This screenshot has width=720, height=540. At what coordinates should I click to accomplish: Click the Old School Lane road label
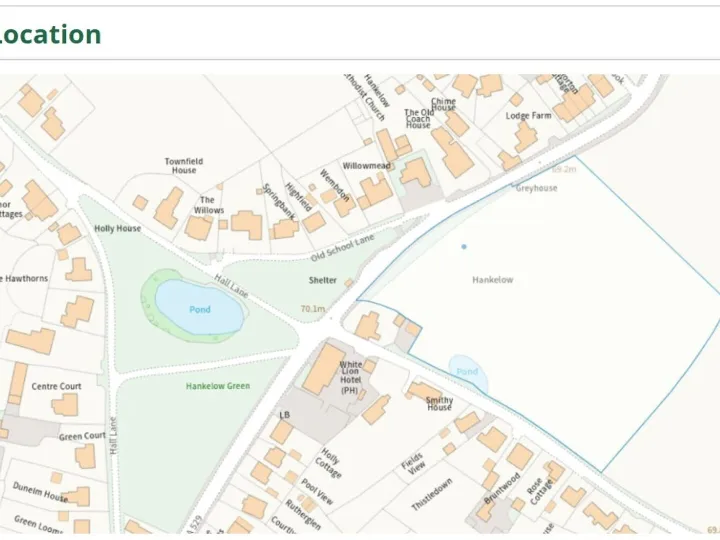click(x=343, y=248)
